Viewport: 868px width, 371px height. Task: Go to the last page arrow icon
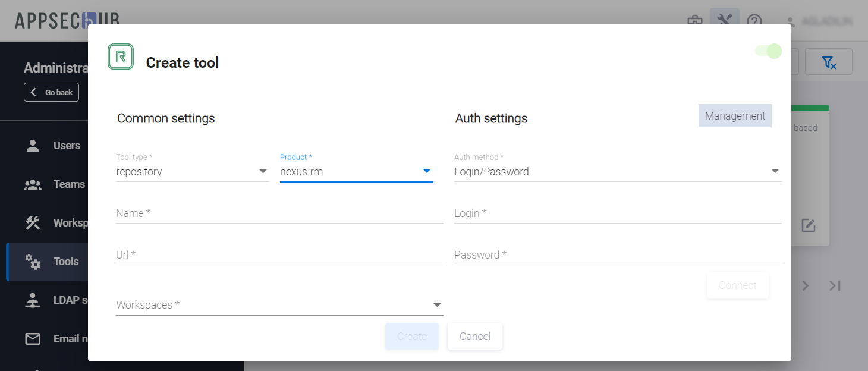(x=835, y=285)
